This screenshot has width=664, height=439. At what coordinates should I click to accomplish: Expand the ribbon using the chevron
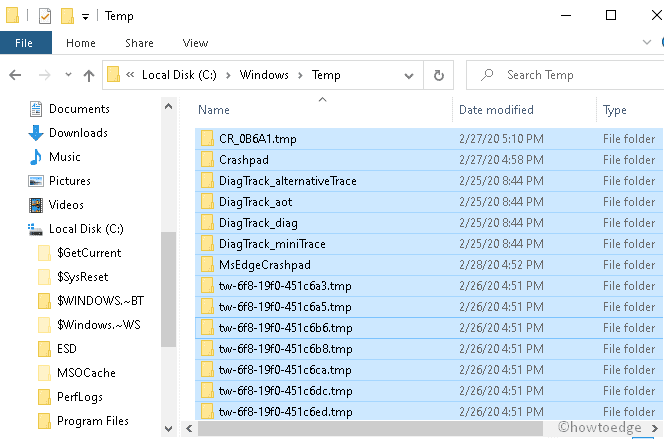(x=645, y=43)
